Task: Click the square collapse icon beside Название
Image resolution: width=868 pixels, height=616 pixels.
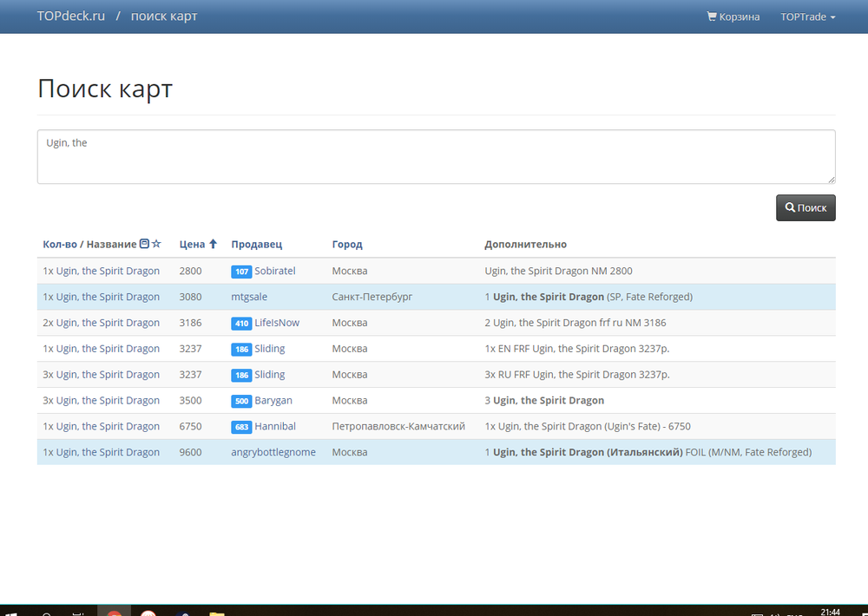Action: [x=145, y=245]
